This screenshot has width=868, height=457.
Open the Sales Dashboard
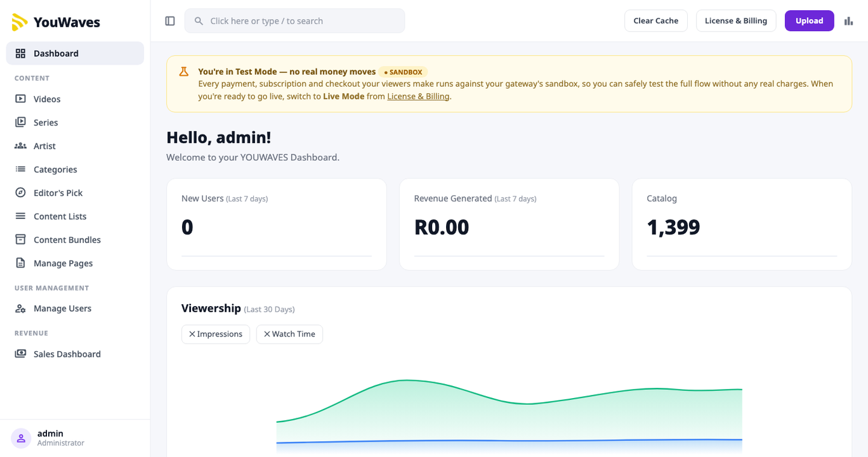pos(75,354)
